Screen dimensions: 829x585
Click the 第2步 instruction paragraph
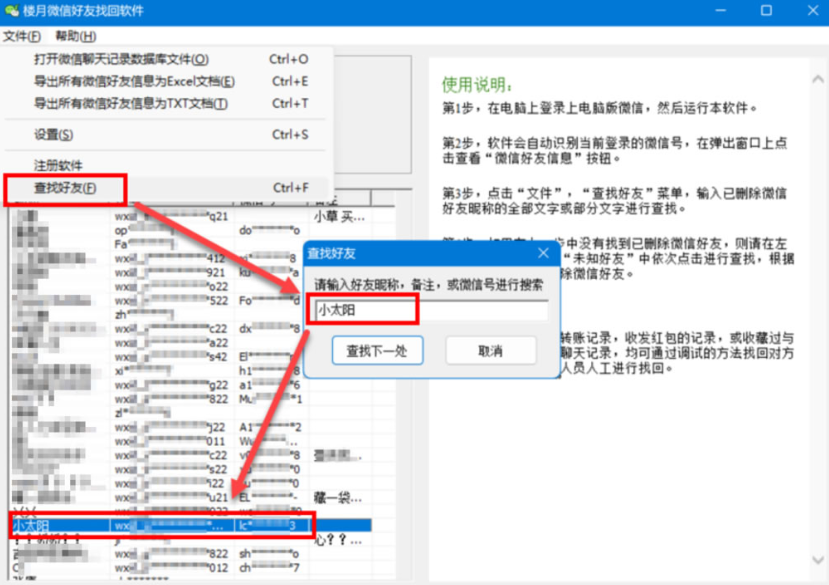coord(614,151)
